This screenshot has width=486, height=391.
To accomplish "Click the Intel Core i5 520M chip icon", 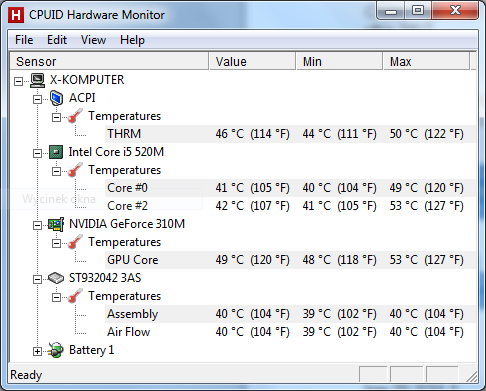I will [x=56, y=152].
